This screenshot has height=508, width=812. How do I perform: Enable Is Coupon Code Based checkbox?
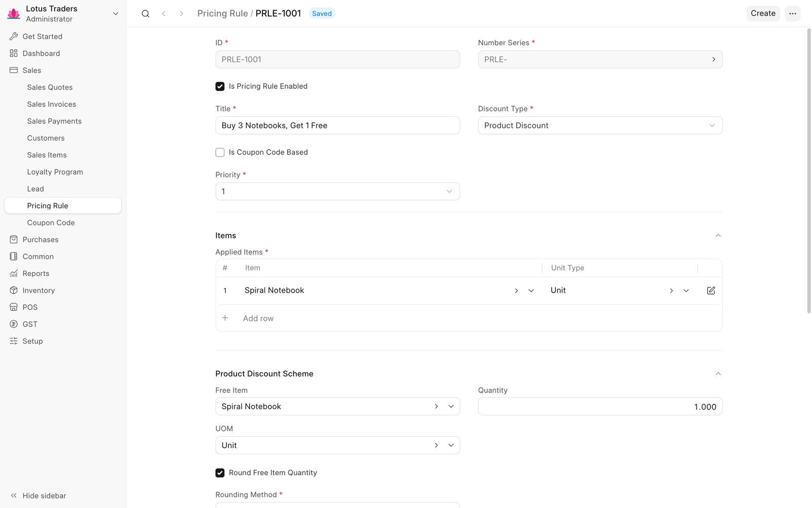click(220, 152)
